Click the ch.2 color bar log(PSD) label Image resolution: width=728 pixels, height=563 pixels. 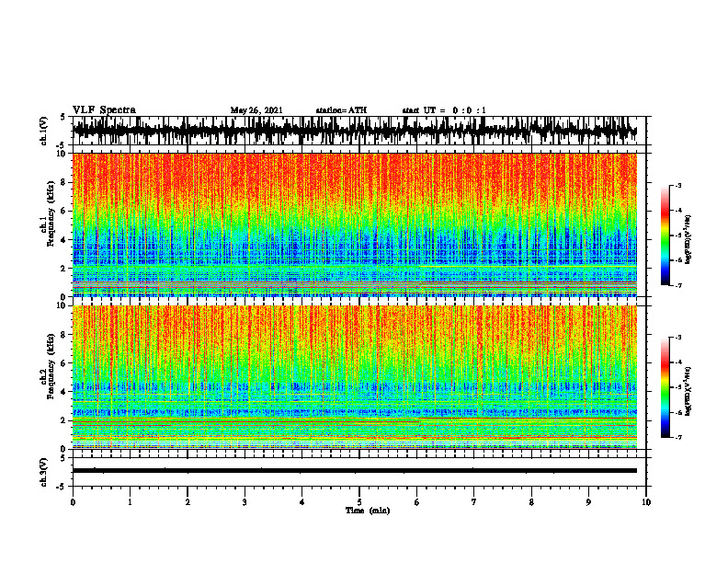pyautogui.click(x=688, y=391)
